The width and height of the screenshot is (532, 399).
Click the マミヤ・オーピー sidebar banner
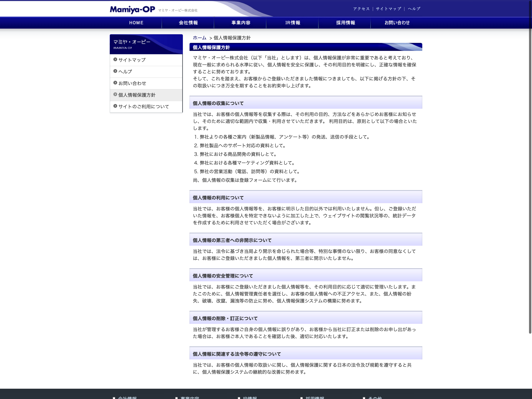point(146,44)
